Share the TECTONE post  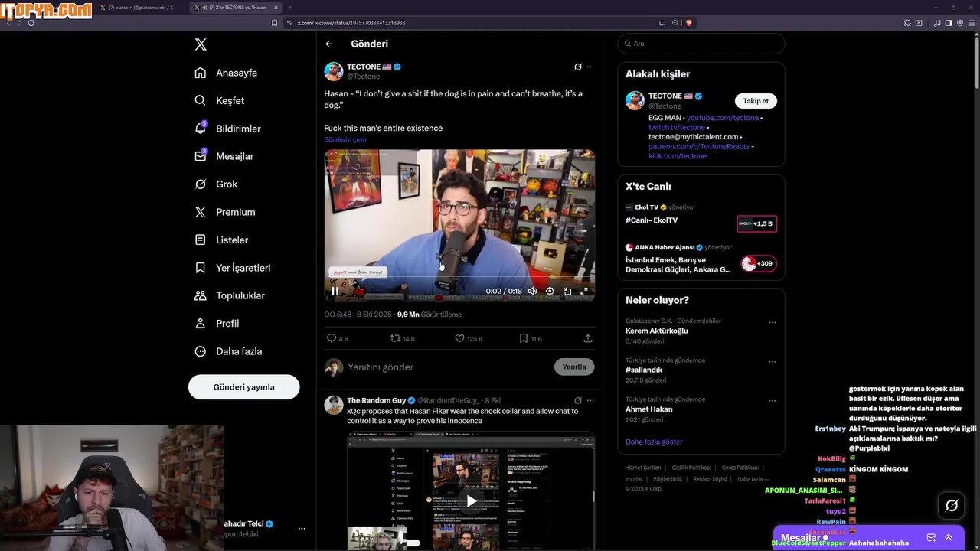[x=588, y=338]
